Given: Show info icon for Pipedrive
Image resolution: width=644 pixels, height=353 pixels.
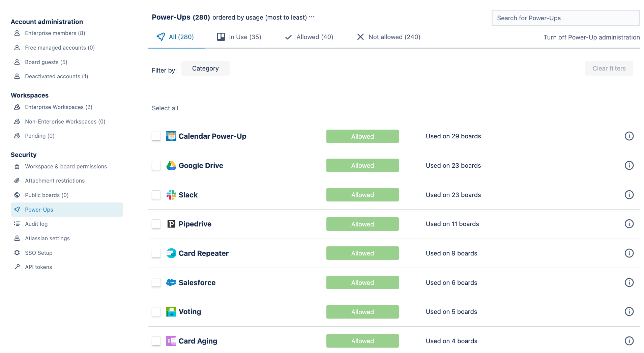Looking at the screenshot, I should pos(629,224).
